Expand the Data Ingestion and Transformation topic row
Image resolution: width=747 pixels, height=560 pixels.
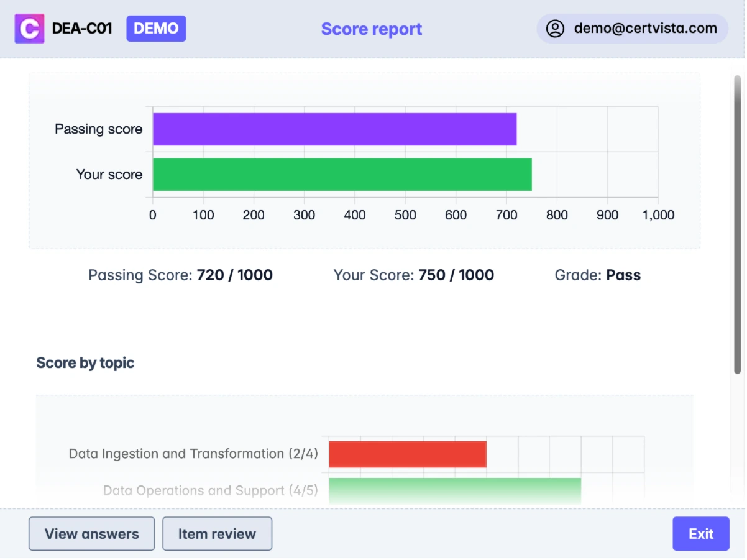tap(193, 454)
